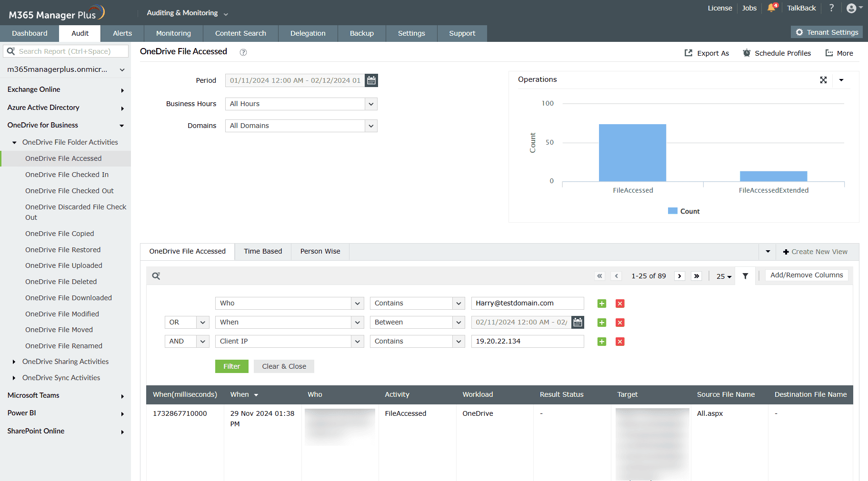Click the report help icon beside title
Image resolution: width=868 pixels, height=481 pixels.
pyautogui.click(x=243, y=52)
